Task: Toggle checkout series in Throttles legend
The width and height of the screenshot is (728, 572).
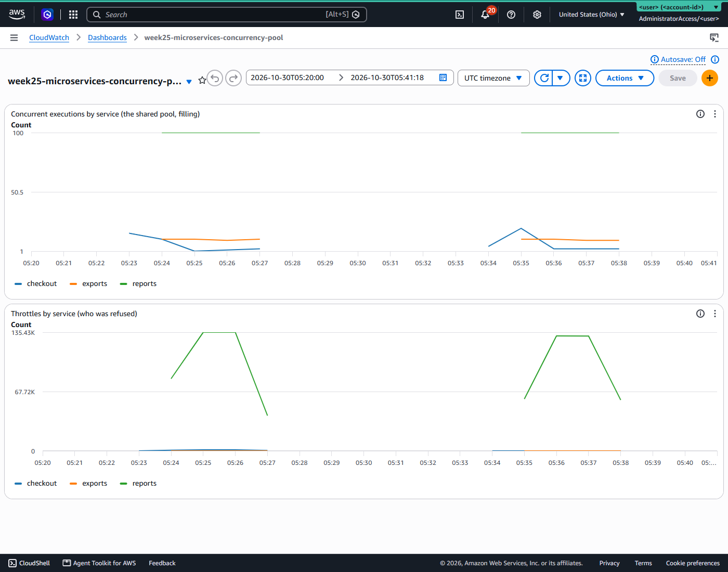Action: tap(36, 483)
